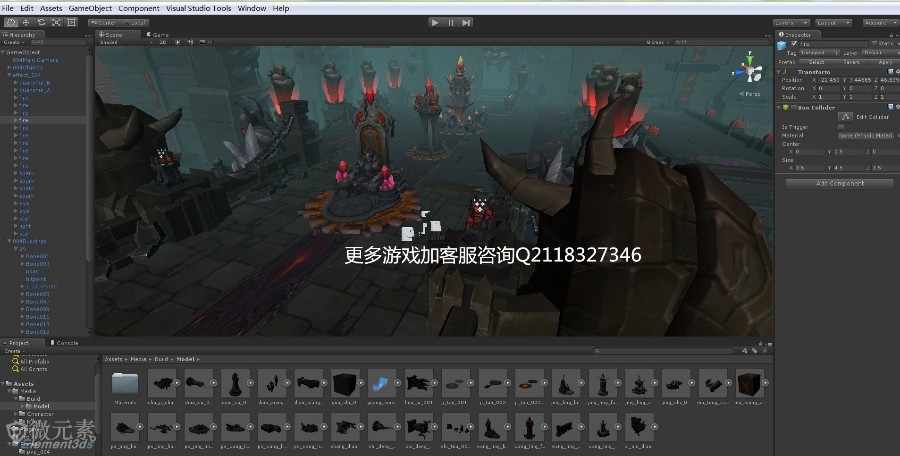Click the prefab Revert button
This screenshot has width=900, height=456.
click(x=852, y=61)
